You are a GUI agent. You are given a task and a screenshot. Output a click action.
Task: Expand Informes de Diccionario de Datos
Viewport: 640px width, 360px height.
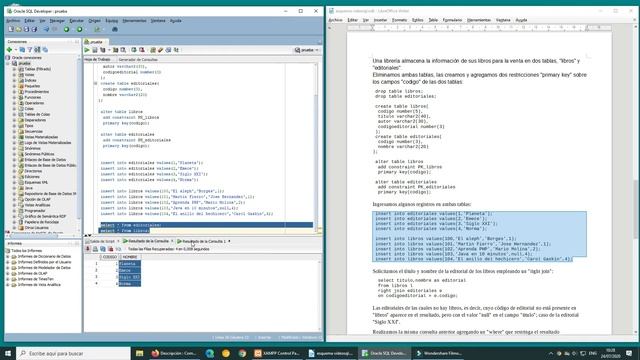(x=8, y=257)
